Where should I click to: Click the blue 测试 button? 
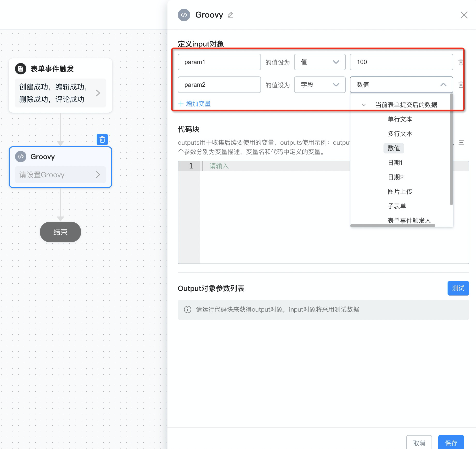pos(458,288)
